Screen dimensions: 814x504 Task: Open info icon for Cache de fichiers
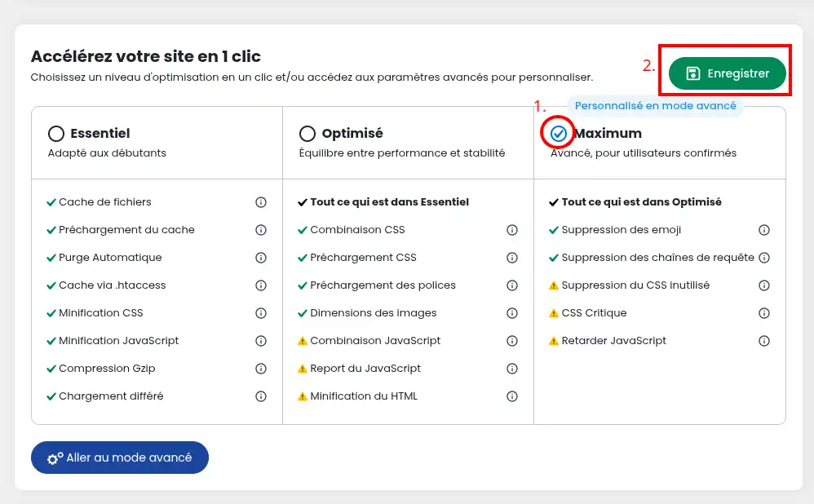(x=261, y=202)
